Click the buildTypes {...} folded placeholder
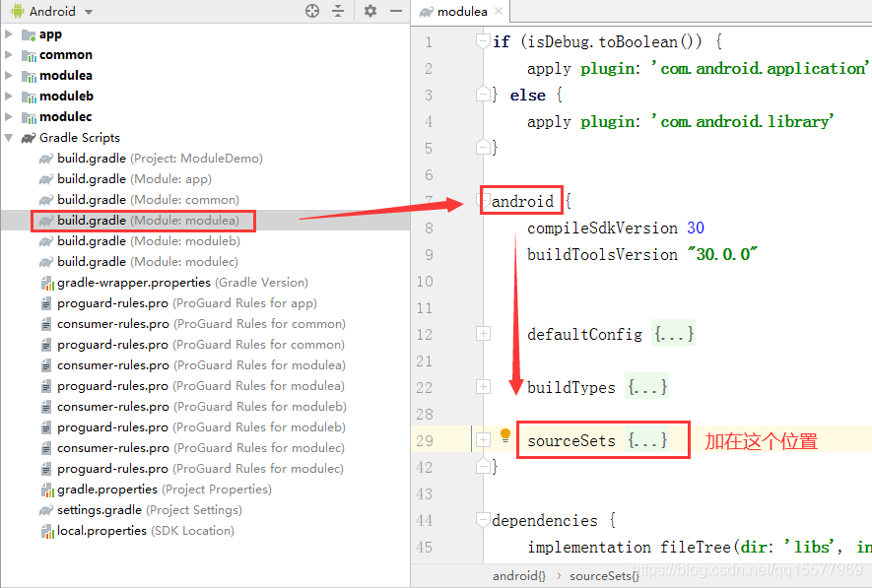The height and width of the screenshot is (588, 872). 646,387
